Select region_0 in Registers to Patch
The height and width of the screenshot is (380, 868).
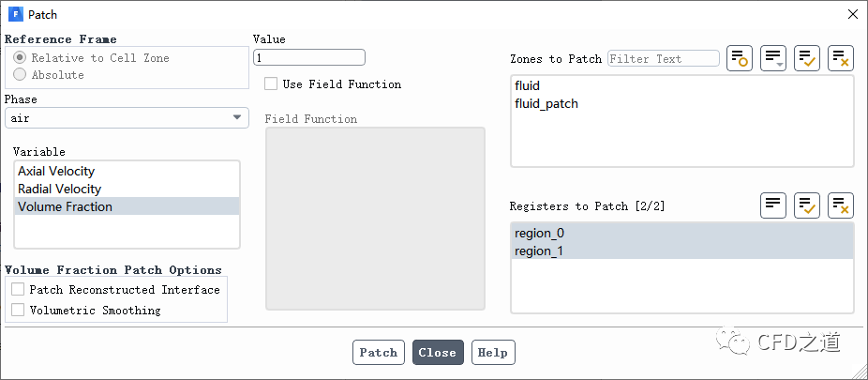(540, 233)
